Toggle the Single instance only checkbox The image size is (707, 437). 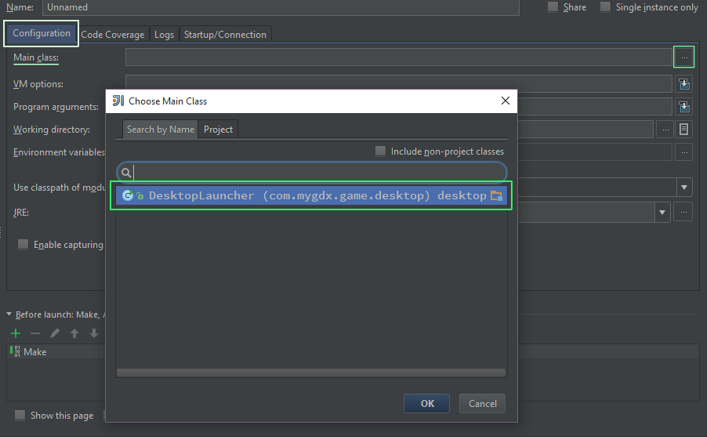click(x=605, y=7)
